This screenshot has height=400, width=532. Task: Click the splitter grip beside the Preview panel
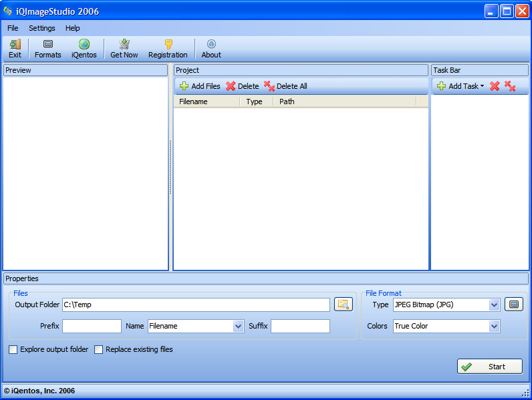pyautogui.click(x=170, y=167)
